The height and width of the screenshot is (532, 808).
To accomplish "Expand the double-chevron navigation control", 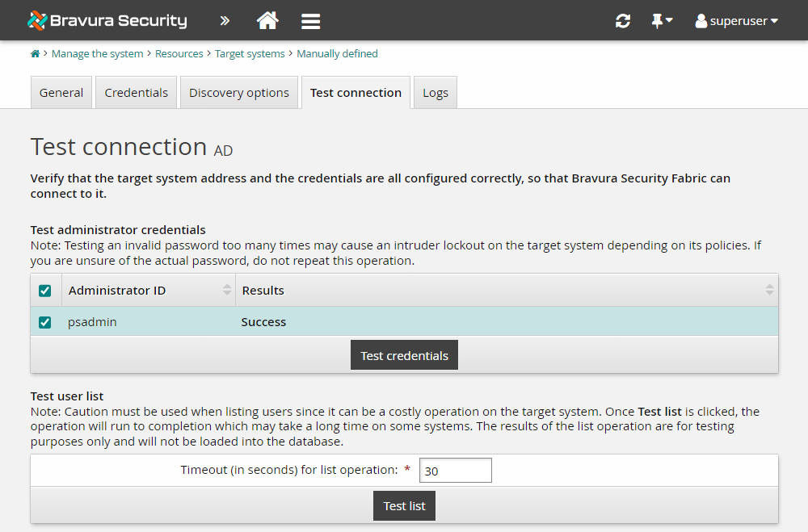I will click(224, 20).
